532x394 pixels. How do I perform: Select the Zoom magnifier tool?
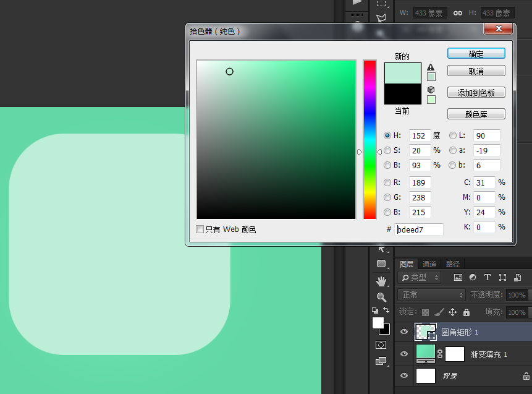[x=381, y=297]
